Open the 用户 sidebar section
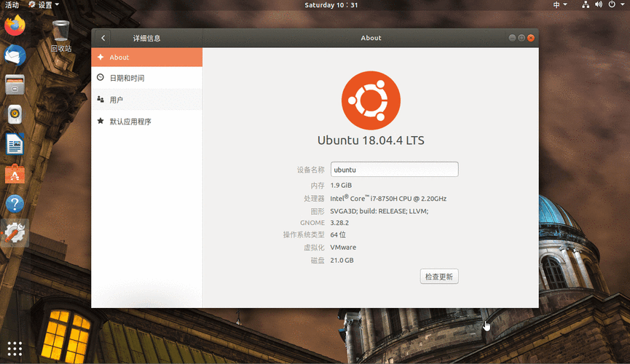The height and width of the screenshot is (364, 630). (x=117, y=100)
